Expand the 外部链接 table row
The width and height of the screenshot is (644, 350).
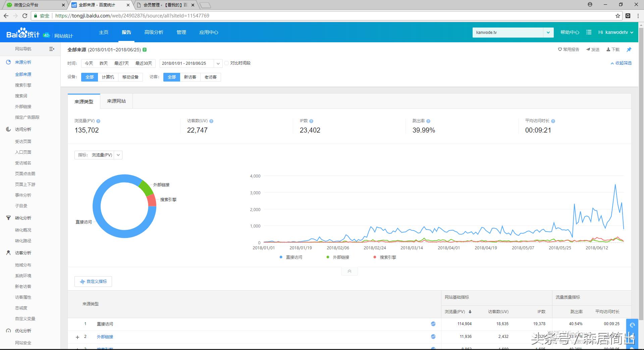click(77, 337)
